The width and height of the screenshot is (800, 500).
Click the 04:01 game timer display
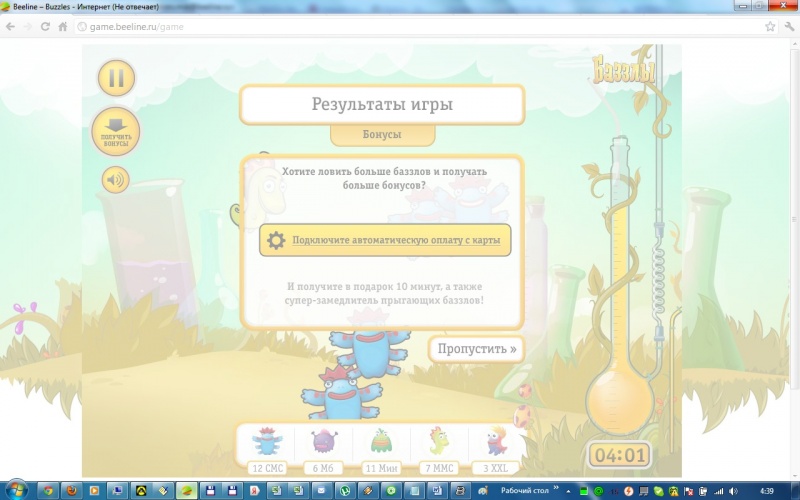click(620, 456)
